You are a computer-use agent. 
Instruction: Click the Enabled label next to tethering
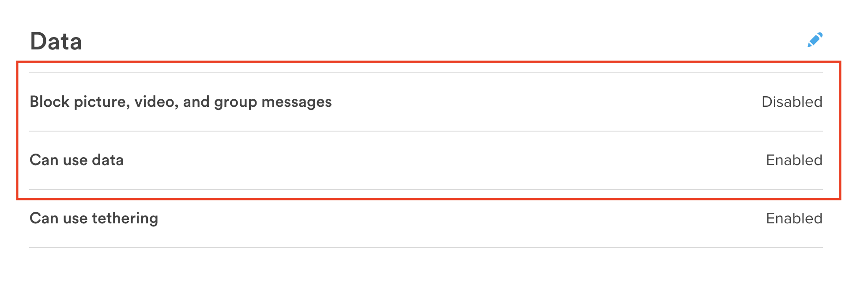(794, 218)
